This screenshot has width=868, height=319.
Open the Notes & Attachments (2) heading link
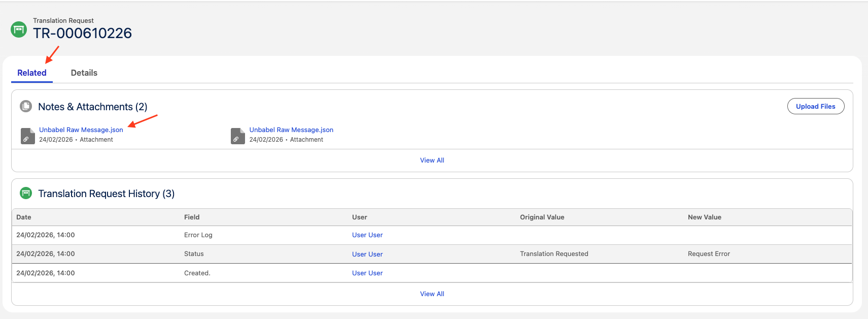click(x=93, y=107)
